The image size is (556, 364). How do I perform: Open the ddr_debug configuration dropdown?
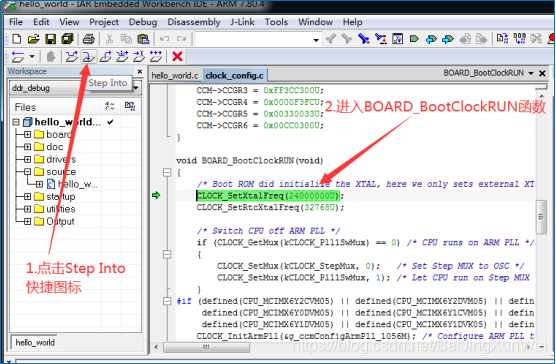(x=136, y=88)
